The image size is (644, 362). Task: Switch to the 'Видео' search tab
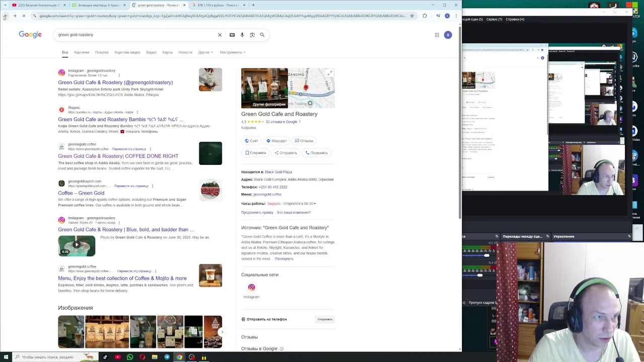pyautogui.click(x=151, y=52)
